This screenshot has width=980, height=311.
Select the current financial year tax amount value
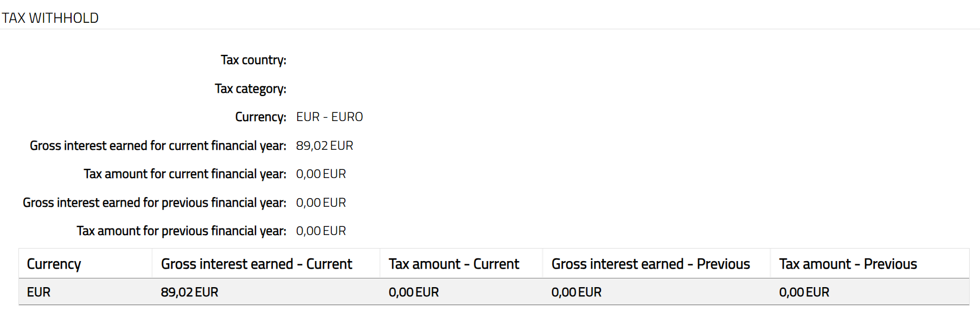321,174
